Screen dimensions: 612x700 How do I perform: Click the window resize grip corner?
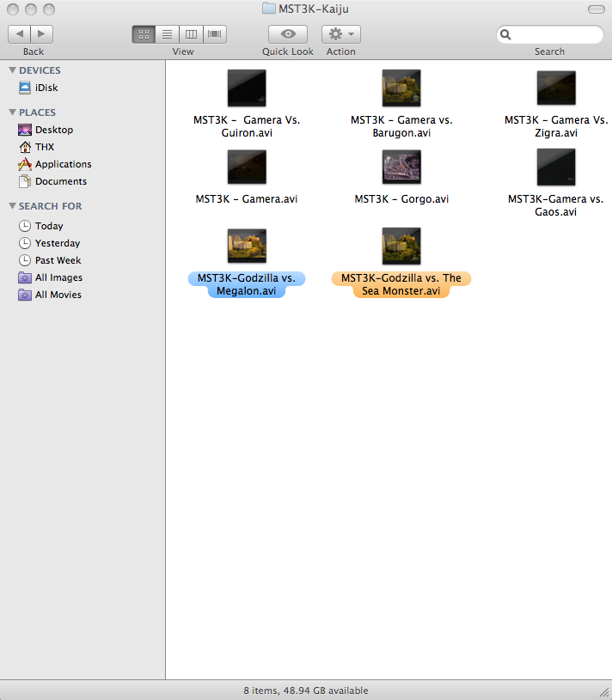tap(604, 692)
